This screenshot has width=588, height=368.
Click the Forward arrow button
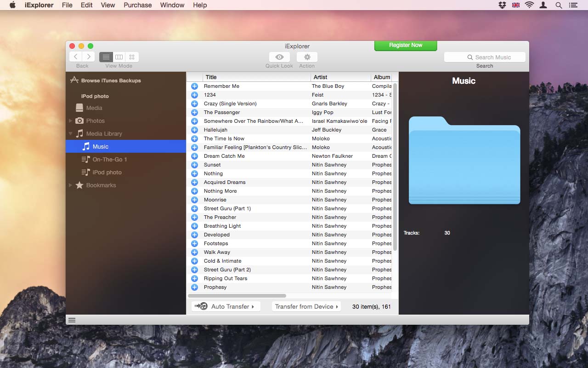pos(89,57)
